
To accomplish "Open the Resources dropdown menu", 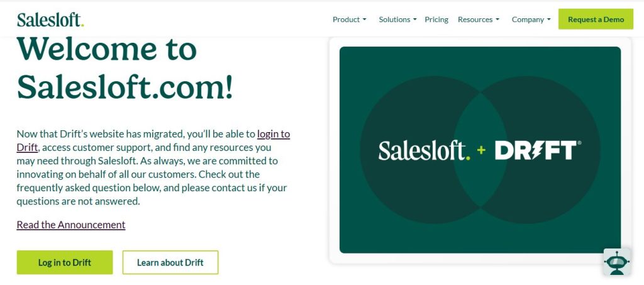I will coord(479,20).
